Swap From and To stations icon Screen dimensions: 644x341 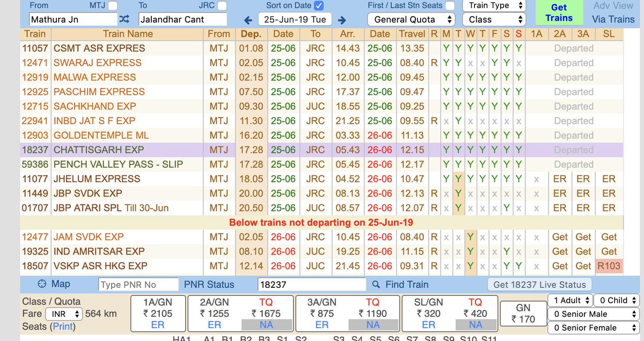point(124,19)
